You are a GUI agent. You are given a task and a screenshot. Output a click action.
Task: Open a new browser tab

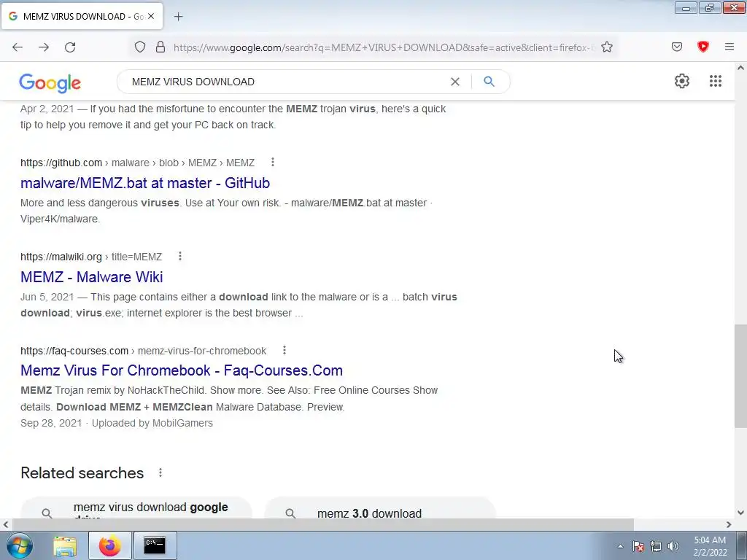(178, 17)
